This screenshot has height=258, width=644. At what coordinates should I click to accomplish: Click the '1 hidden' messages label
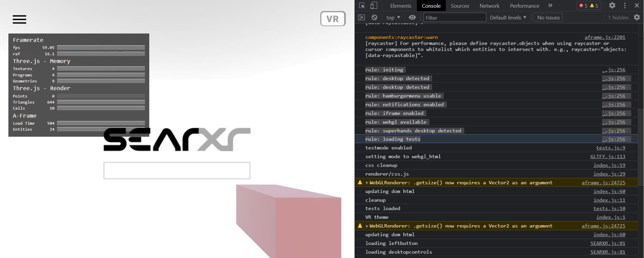(x=618, y=17)
